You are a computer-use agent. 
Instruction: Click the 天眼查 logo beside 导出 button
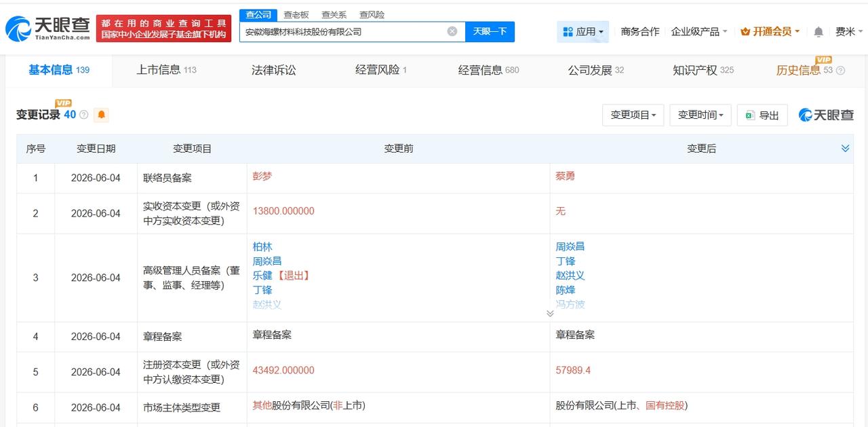pos(826,115)
